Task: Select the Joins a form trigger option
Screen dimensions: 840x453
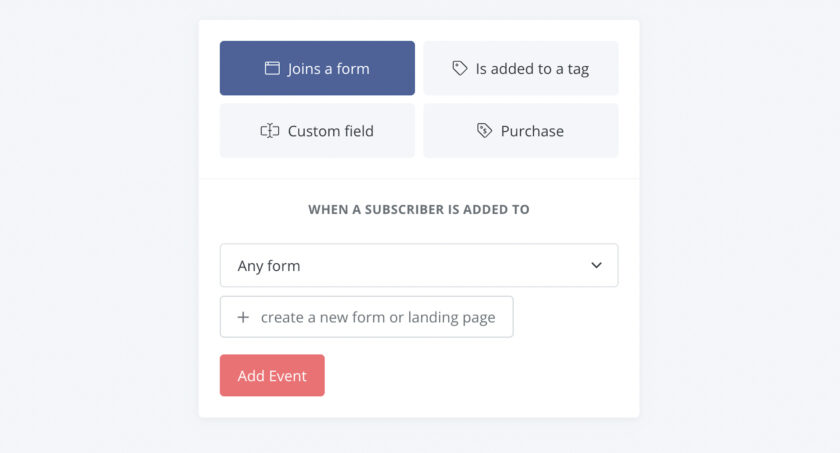Action: pos(317,68)
